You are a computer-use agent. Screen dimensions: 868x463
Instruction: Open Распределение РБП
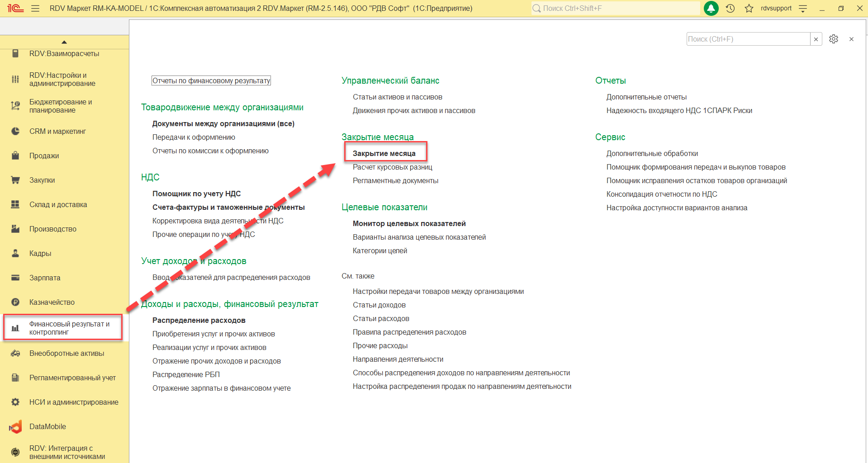[x=186, y=374]
